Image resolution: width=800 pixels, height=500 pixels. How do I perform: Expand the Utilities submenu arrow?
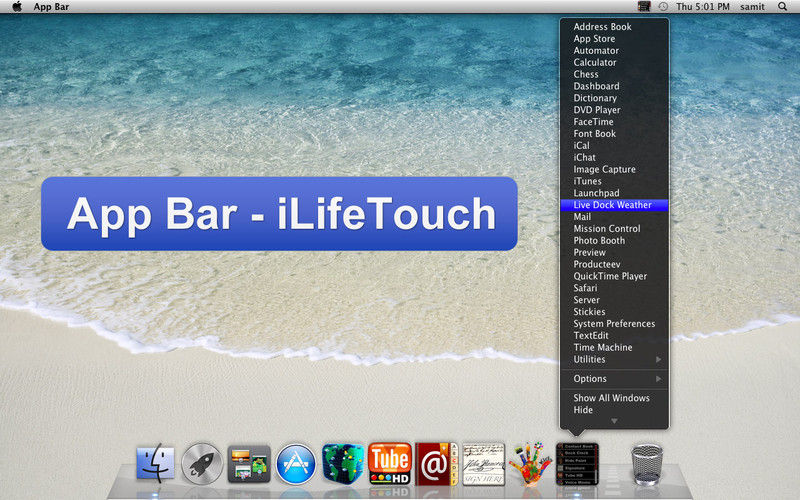[x=659, y=359]
